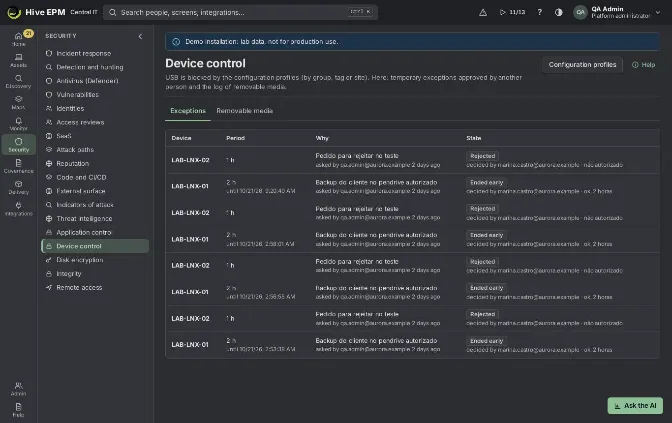This screenshot has width=672, height=423.
Task: Click the State column header
Action: [x=474, y=138]
